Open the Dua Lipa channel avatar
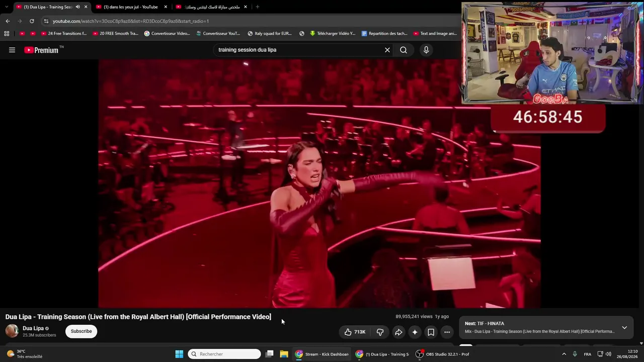The width and height of the screenshot is (644, 362). pos(12,331)
